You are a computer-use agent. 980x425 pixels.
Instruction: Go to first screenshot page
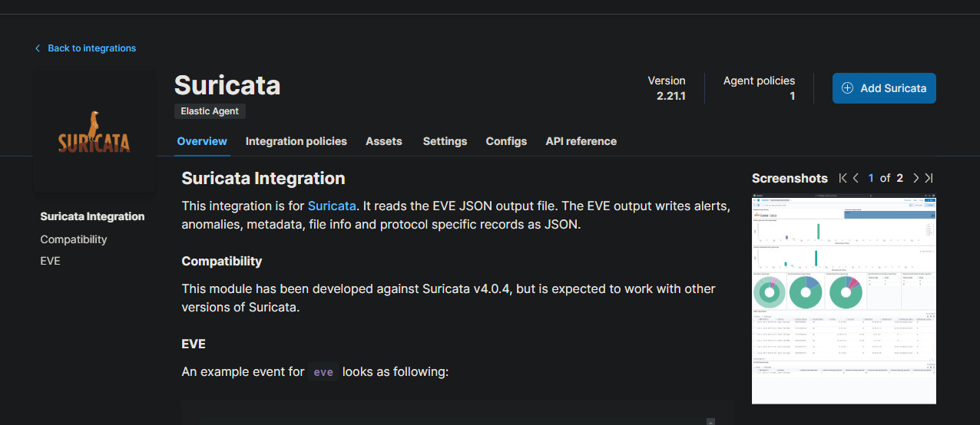843,178
